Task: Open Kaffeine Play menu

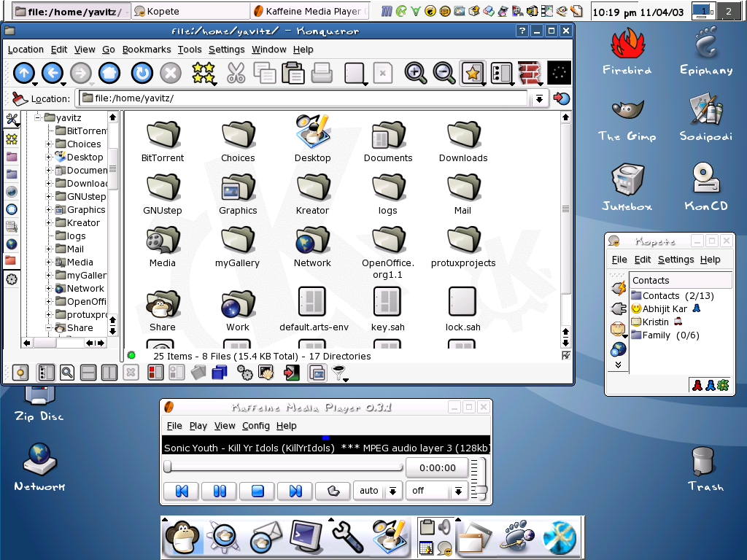Action: pos(198,426)
